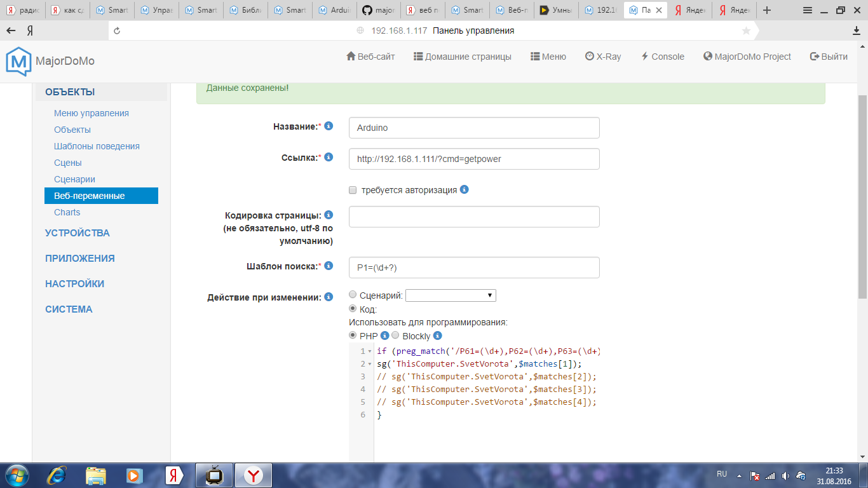The image size is (868, 488).
Task: Open Меню управления sidebar link
Action: (x=92, y=113)
